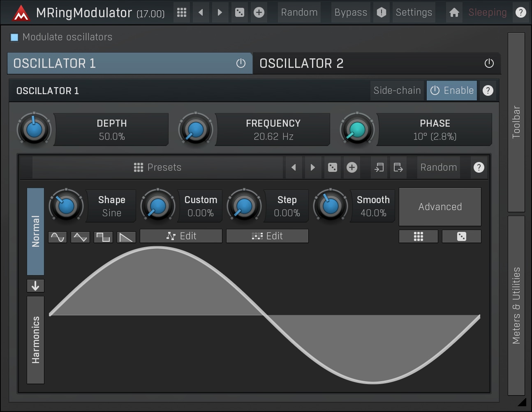This screenshot has width=532, height=412.
Task: Disable the oscillator with Enable button
Action: pyautogui.click(x=451, y=90)
